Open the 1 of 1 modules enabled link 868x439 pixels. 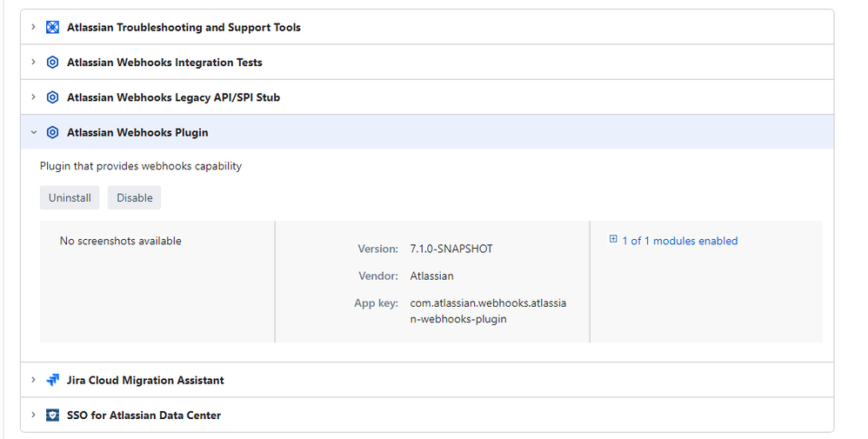(x=680, y=241)
